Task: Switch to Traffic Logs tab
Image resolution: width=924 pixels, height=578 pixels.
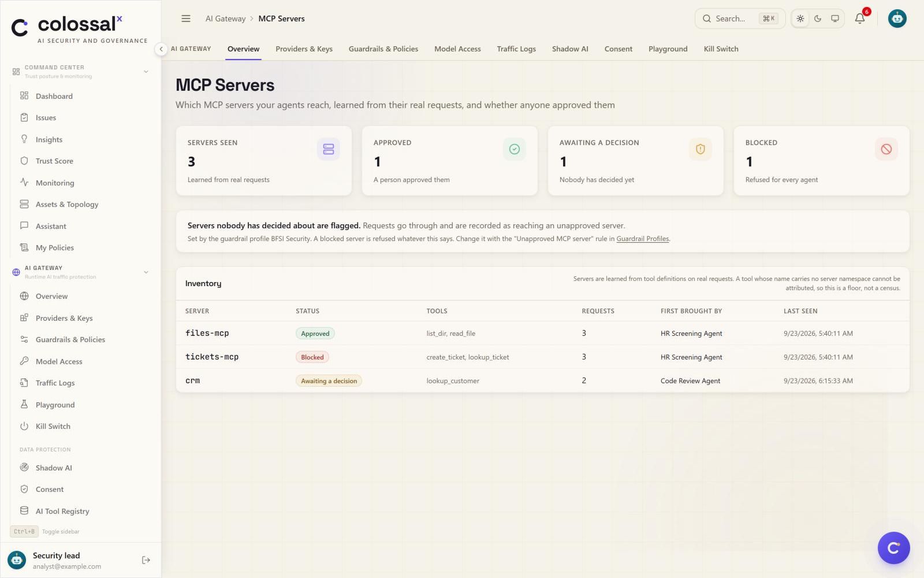Action: pos(516,49)
